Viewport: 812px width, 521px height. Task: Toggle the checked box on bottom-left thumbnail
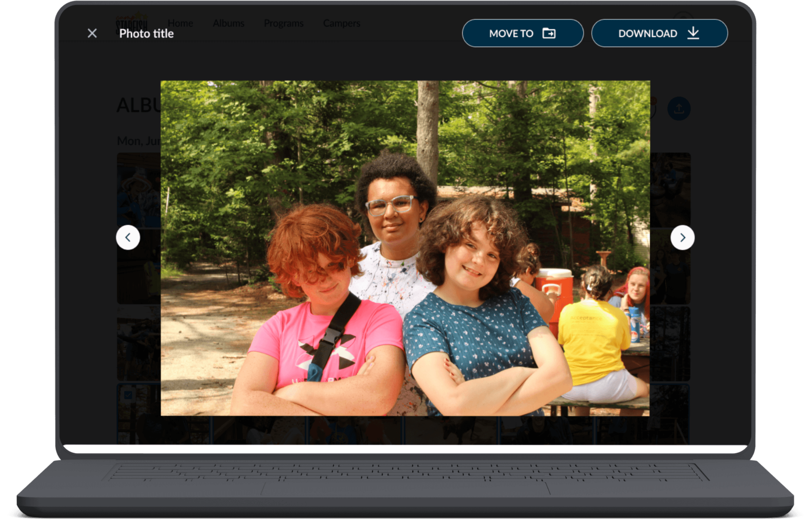[x=128, y=395]
